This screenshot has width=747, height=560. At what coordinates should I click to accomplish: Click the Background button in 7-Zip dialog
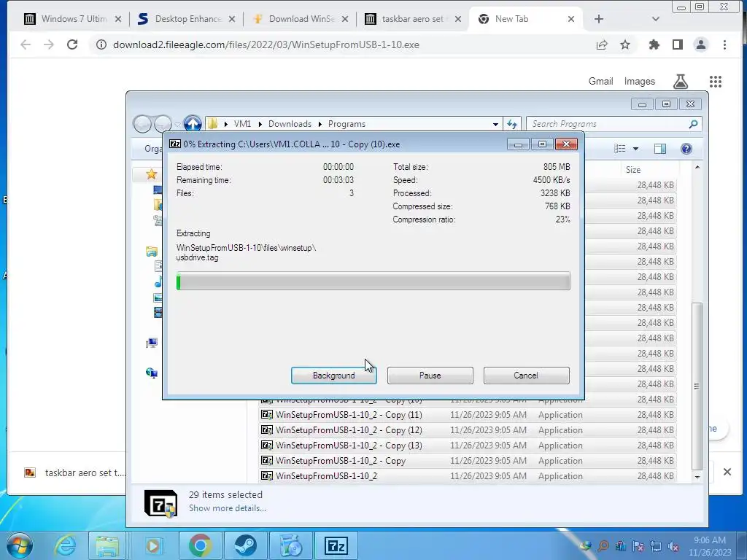(333, 376)
